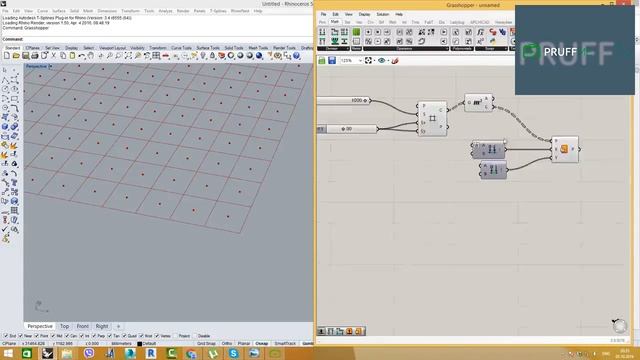Expand Operators panel in Grasshopper ribbon
Viewport: 640px width, 360px height.
coord(406,49)
